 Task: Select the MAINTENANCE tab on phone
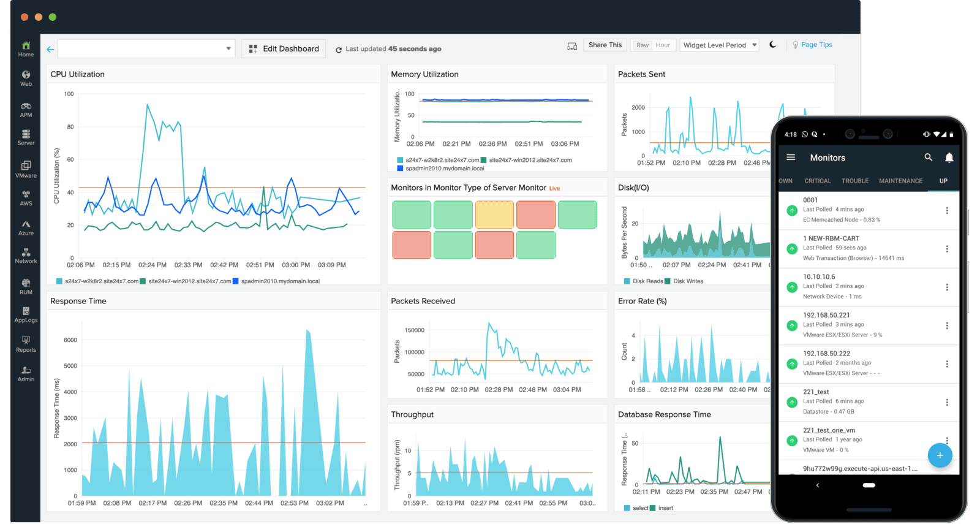click(900, 181)
